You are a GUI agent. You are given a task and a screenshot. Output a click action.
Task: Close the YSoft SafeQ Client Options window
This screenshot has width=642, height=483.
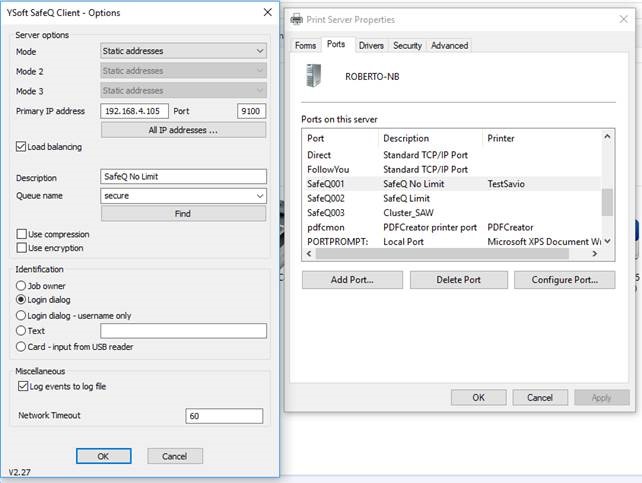[x=267, y=12]
